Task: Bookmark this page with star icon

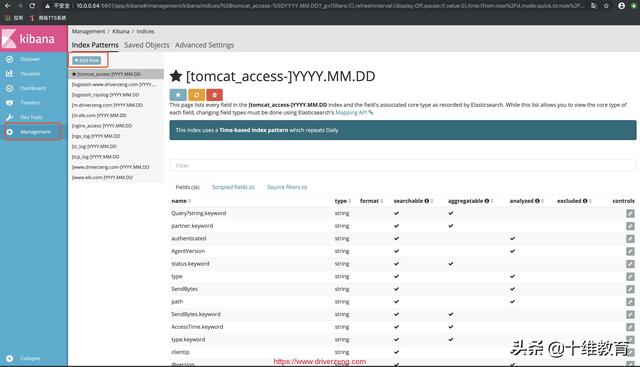Action: coord(606,6)
